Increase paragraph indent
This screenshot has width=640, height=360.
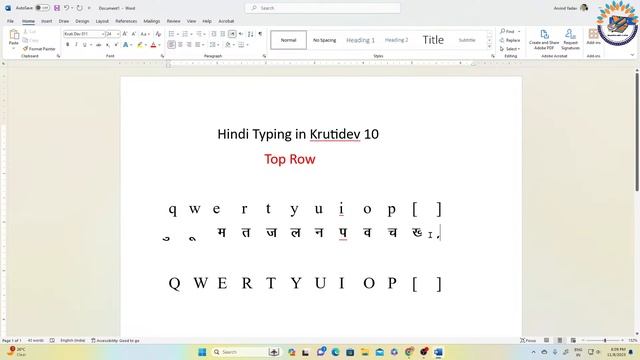click(222, 34)
